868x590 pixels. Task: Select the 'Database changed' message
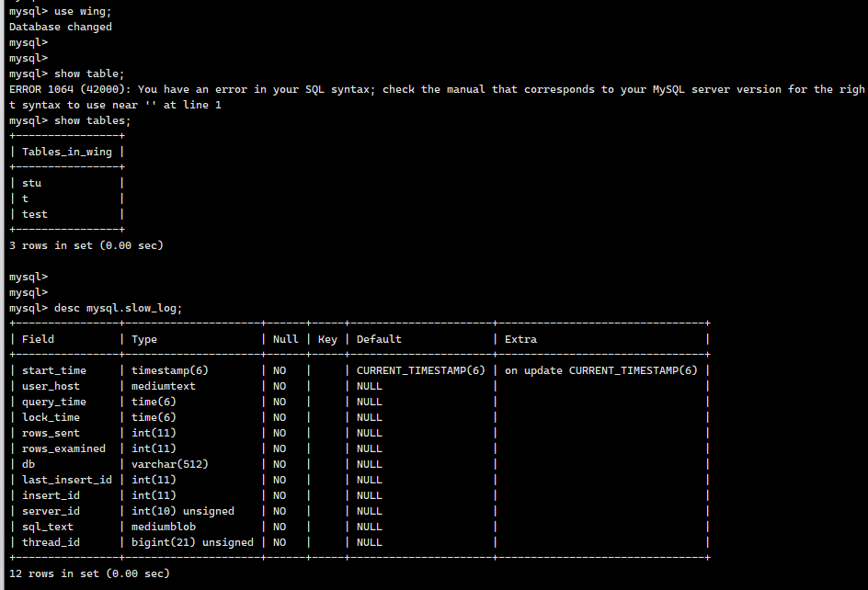click(x=61, y=27)
